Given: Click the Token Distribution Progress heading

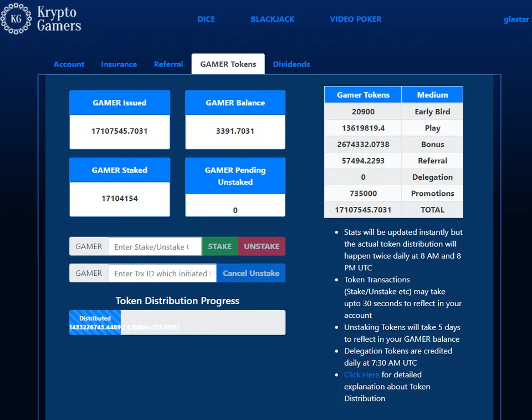Looking at the screenshot, I should click(x=177, y=301).
